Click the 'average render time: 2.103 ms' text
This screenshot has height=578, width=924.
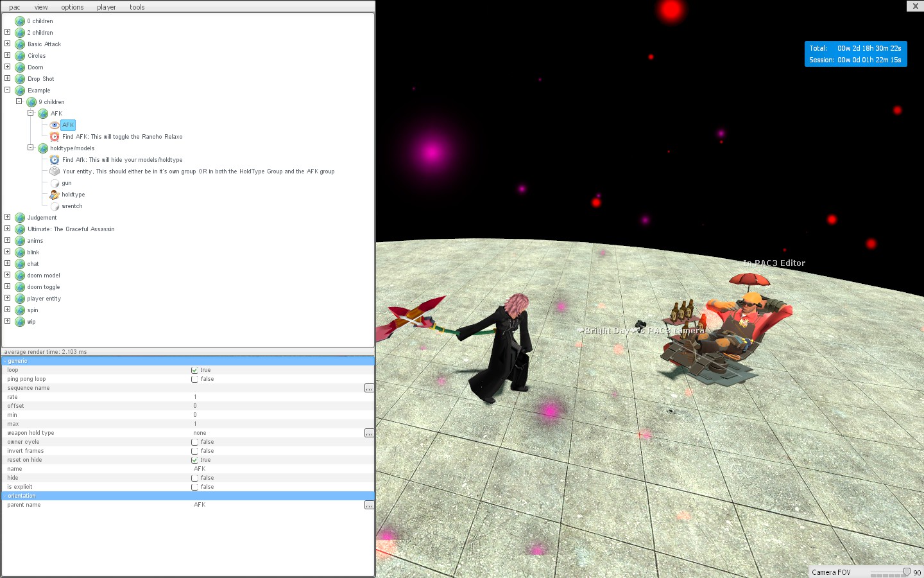tap(46, 352)
